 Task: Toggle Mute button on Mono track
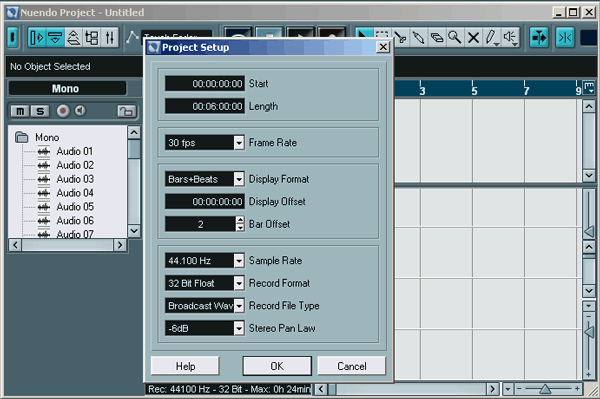click(20, 111)
